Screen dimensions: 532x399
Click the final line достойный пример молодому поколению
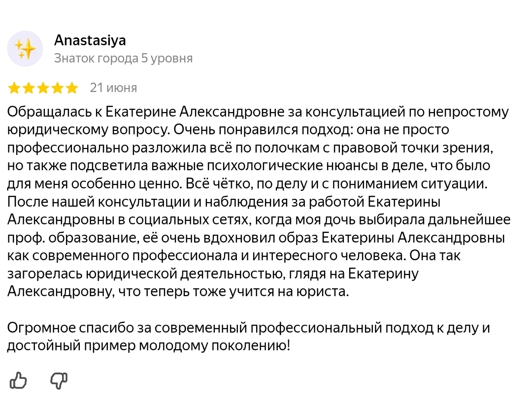click(149, 346)
